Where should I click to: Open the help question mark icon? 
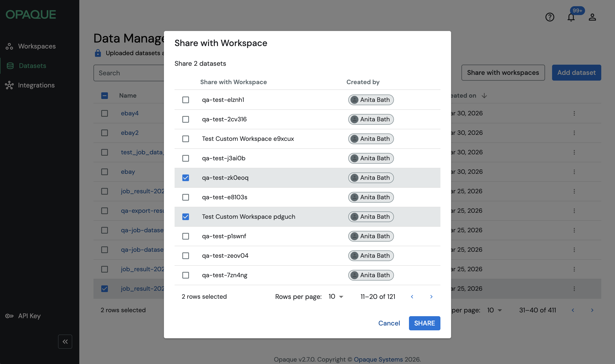[x=549, y=17]
